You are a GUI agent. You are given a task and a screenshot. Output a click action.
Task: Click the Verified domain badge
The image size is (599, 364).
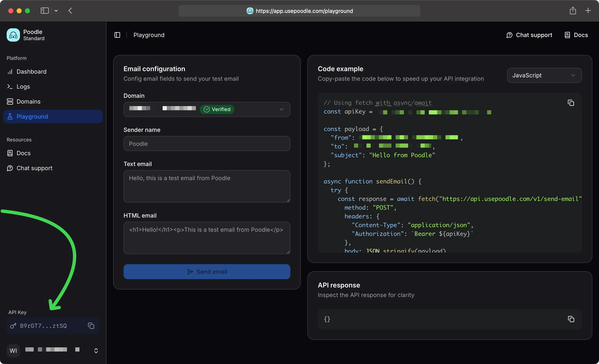tap(217, 109)
